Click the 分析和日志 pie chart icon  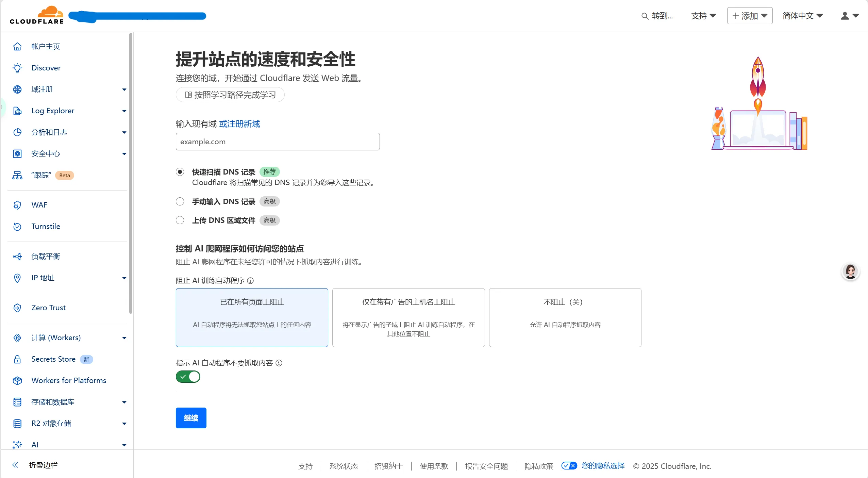17,132
